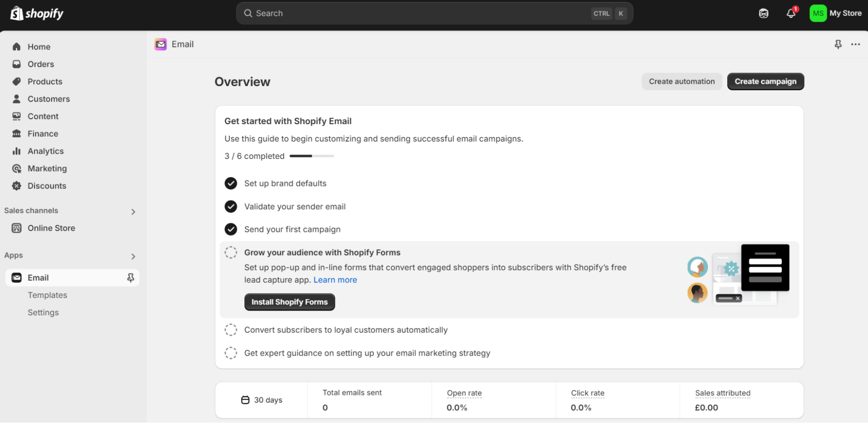Mark 'Get expert guidance' step circle
This screenshot has height=423, width=868.
pyautogui.click(x=231, y=353)
